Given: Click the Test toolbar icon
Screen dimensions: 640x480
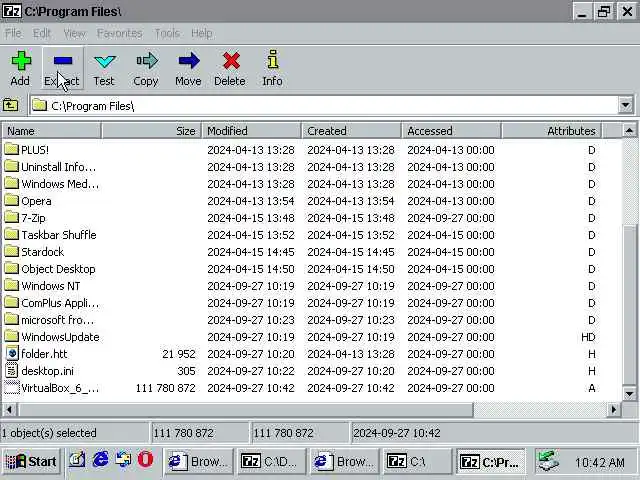Looking at the screenshot, I should point(104,61).
